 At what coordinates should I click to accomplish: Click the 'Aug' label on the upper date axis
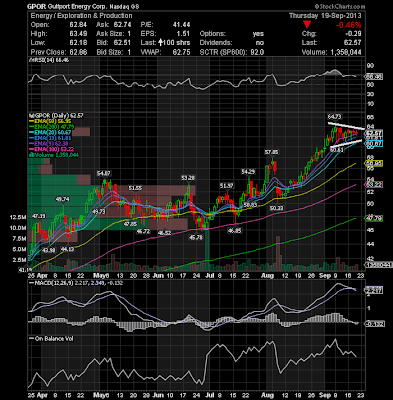[x=267, y=276]
